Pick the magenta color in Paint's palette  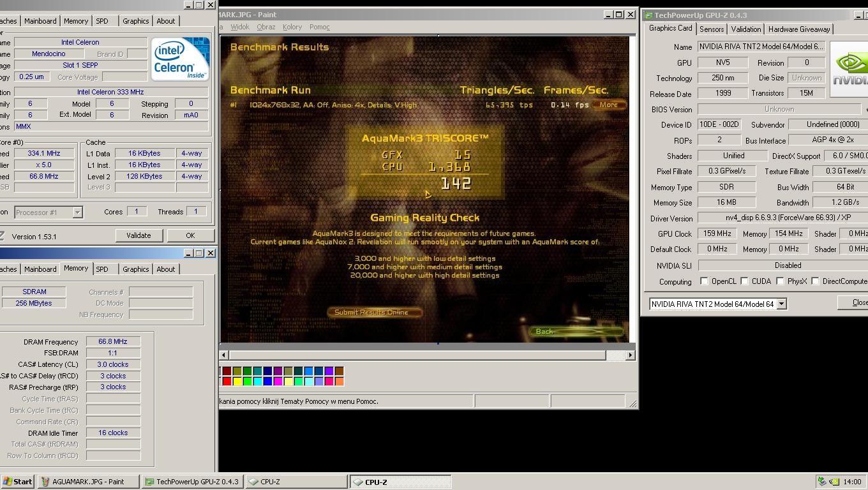point(278,381)
